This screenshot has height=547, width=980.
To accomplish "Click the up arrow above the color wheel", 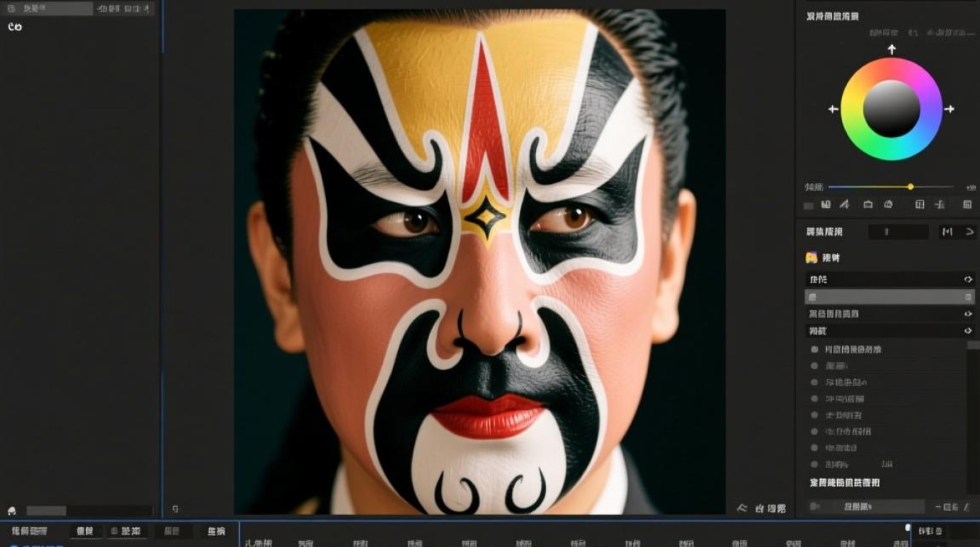I will click(x=891, y=49).
